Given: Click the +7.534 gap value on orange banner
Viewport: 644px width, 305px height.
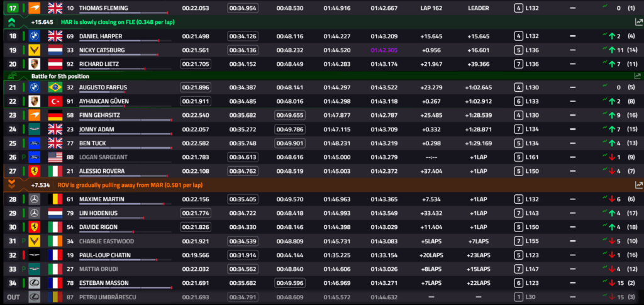Looking at the screenshot, I should pos(40,185).
